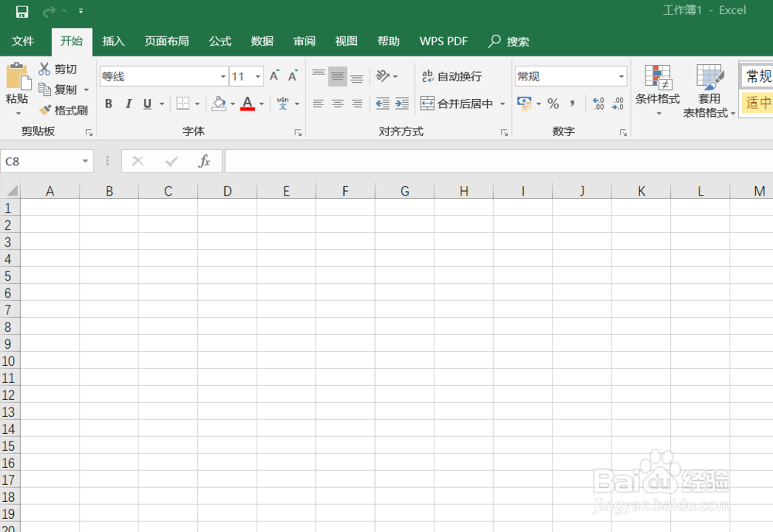Apply italic formatting with the I icon
The width and height of the screenshot is (773, 532).
coord(128,103)
